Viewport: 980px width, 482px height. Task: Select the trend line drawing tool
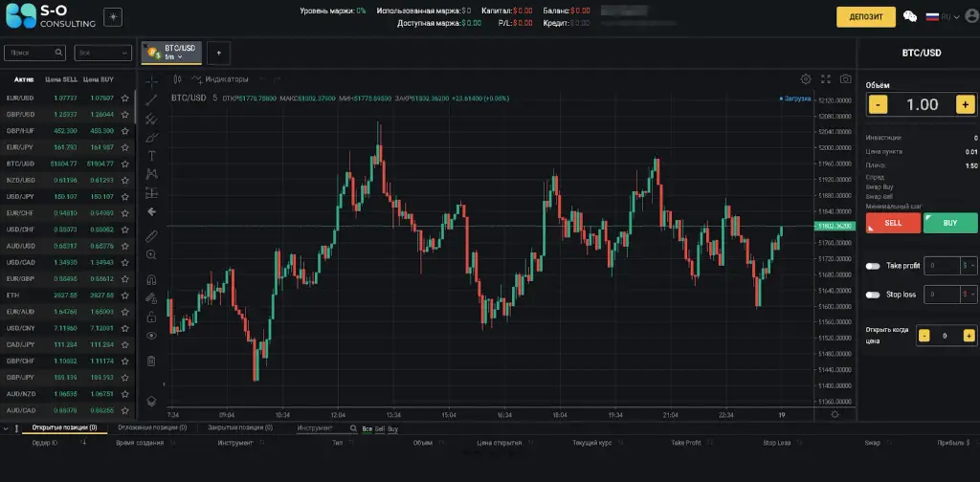tap(151, 99)
